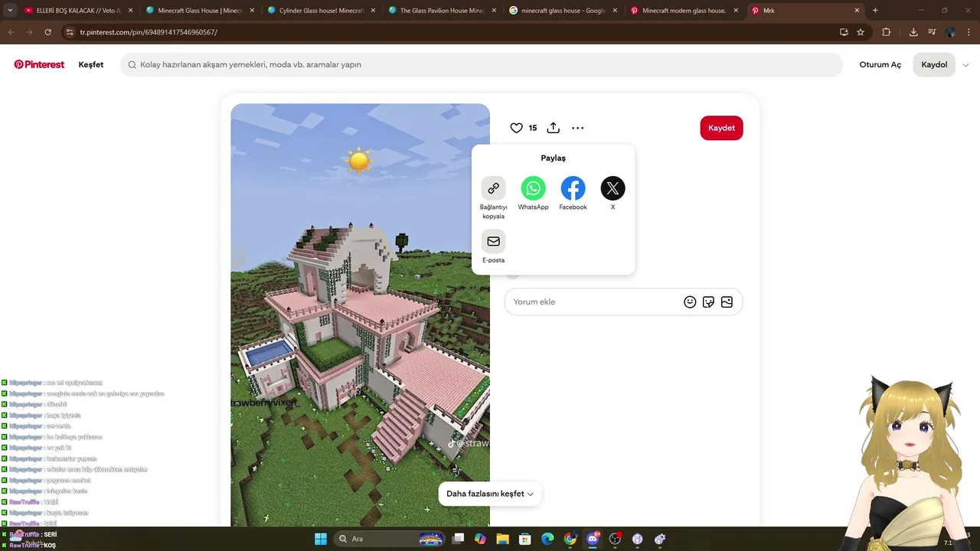The height and width of the screenshot is (551, 980).
Task: Click the Pinterest search field
Action: coord(482,65)
